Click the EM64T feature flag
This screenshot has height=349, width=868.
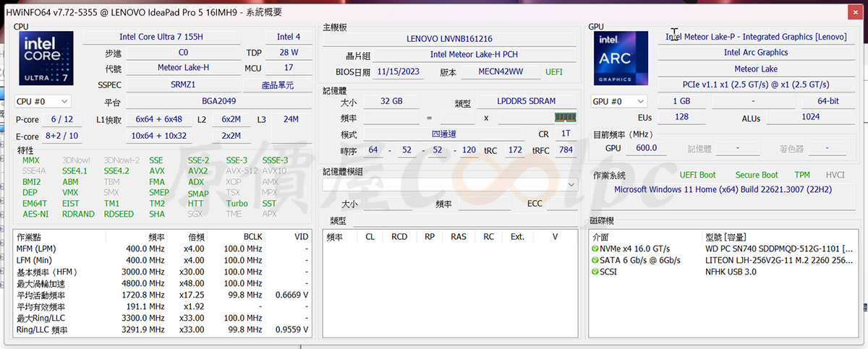(35, 204)
